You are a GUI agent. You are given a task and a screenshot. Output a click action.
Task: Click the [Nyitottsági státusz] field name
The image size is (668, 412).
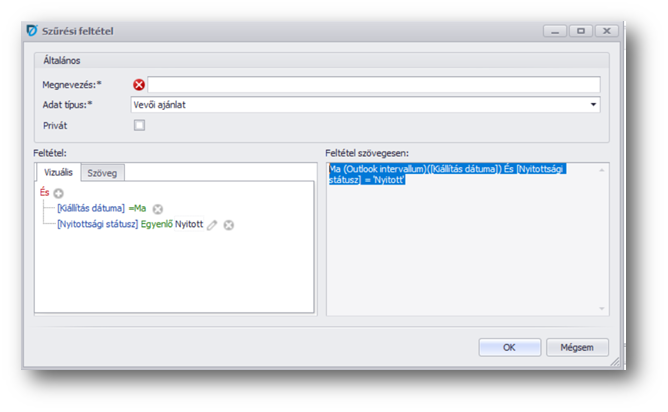click(97, 225)
